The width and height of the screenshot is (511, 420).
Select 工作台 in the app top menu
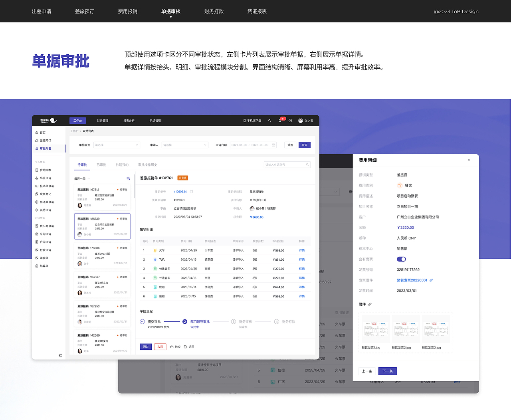(77, 121)
